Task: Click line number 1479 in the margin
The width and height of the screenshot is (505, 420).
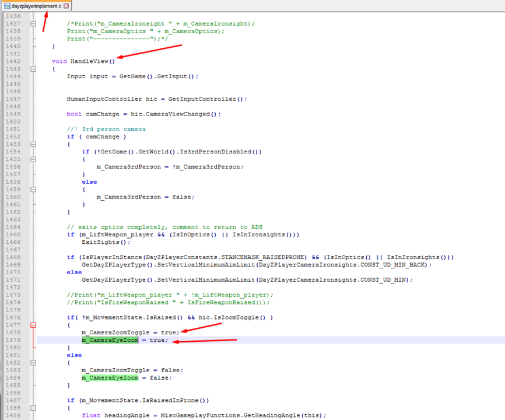Action: 13,340
